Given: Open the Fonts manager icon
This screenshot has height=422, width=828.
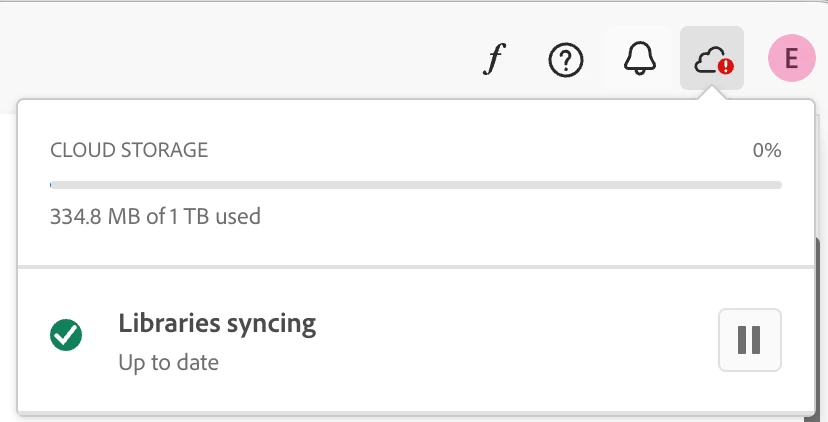Looking at the screenshot, I should [491, 60].
